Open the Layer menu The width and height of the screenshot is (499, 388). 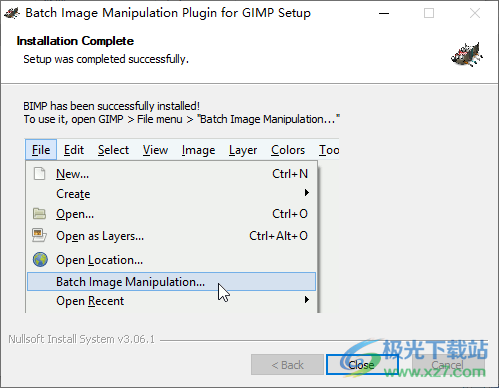(x=243, y=150)
